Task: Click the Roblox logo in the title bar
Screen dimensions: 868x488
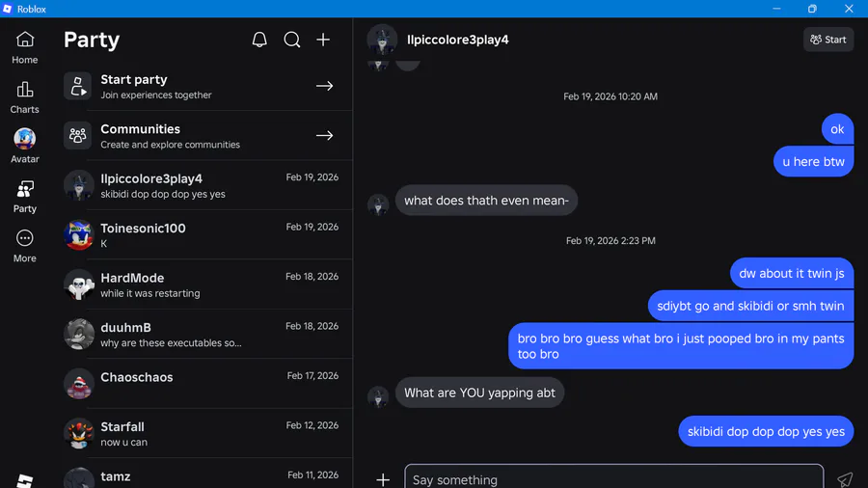Action: click(8, 9)
